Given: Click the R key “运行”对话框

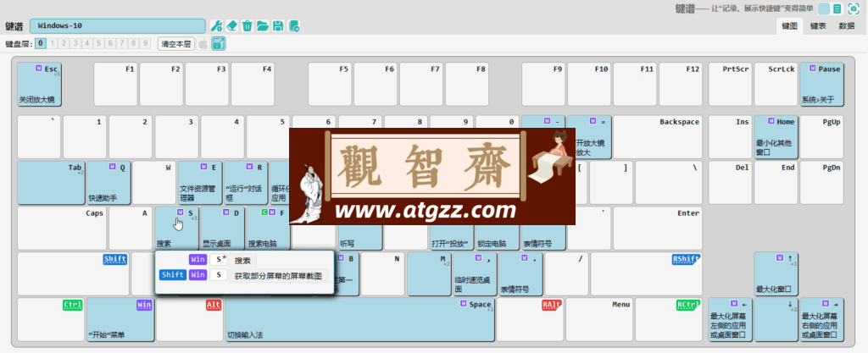Looking at the screenshot, I should pyautogui.click(x=247, y=183).
